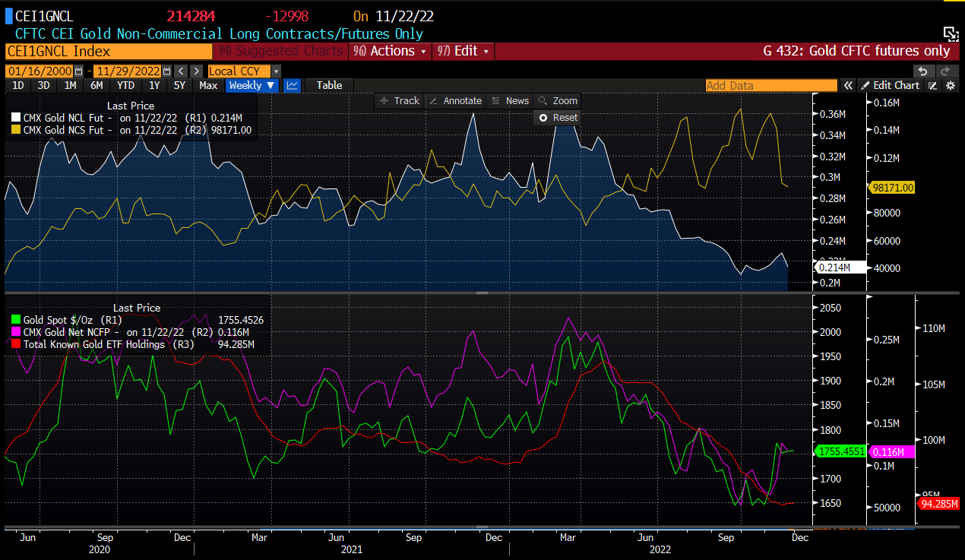The width and height of the screenshot is (965, 560).
Task: Open chart settings gear icon
Action: (x=950, y=85)
